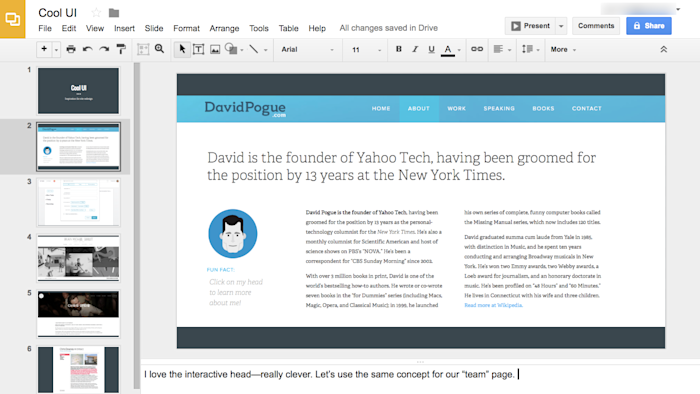This screenshot has width=700, height=394.
Task: Select the shape tool
Action: [231, 49]
